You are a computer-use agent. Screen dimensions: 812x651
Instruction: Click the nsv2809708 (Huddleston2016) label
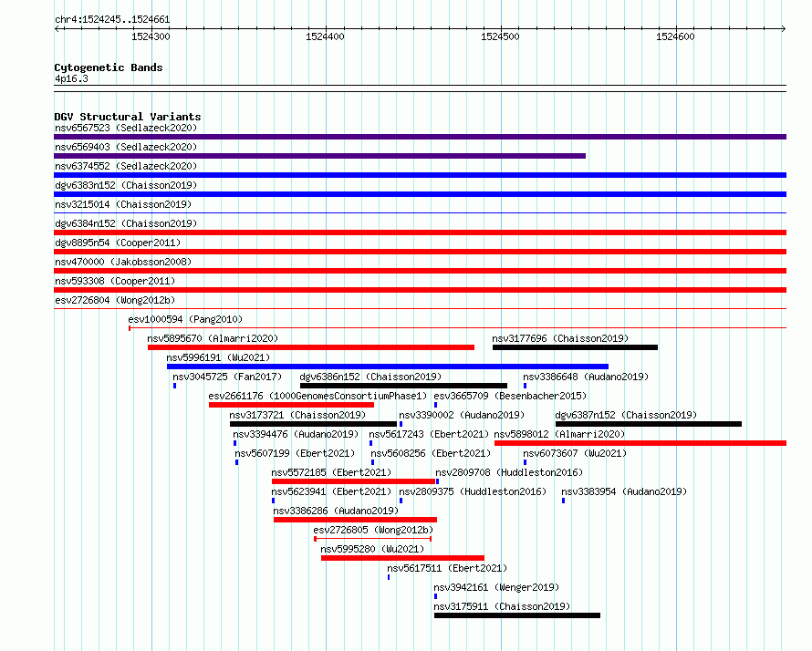509,472
